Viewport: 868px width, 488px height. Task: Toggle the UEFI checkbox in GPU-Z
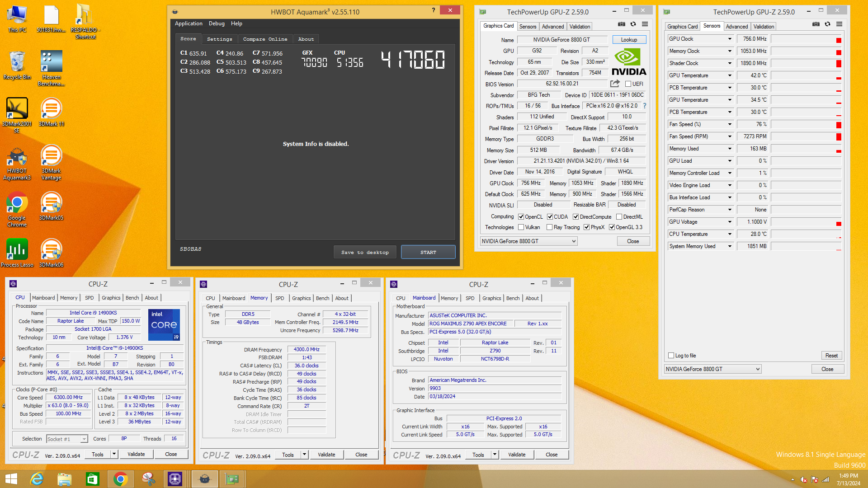click(628, 84)
